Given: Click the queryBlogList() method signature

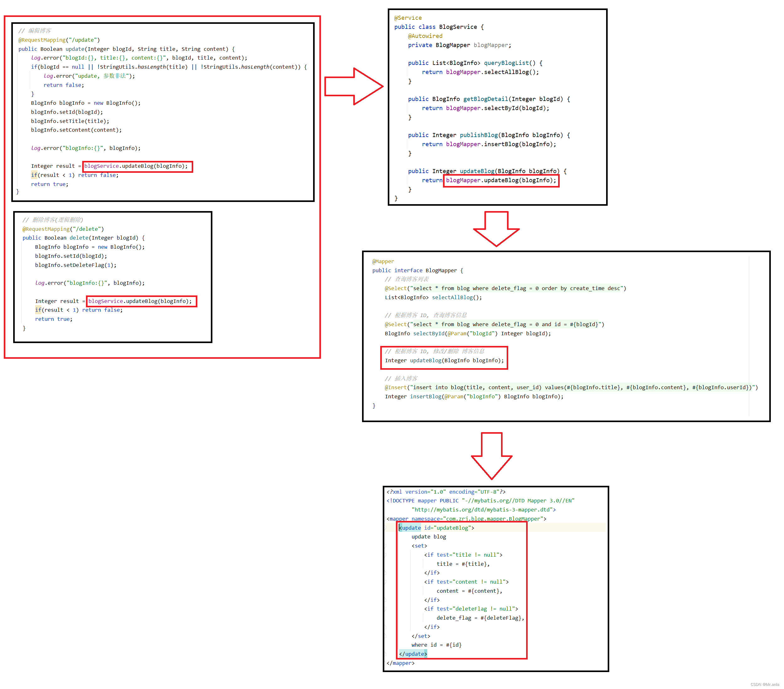Looking at the screenshot, I should tap(475, 63).
